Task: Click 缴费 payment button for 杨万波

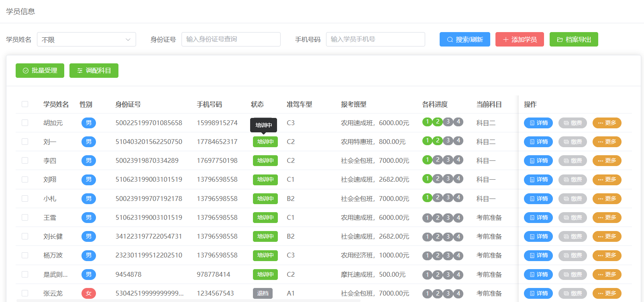Action: point(573,255)
